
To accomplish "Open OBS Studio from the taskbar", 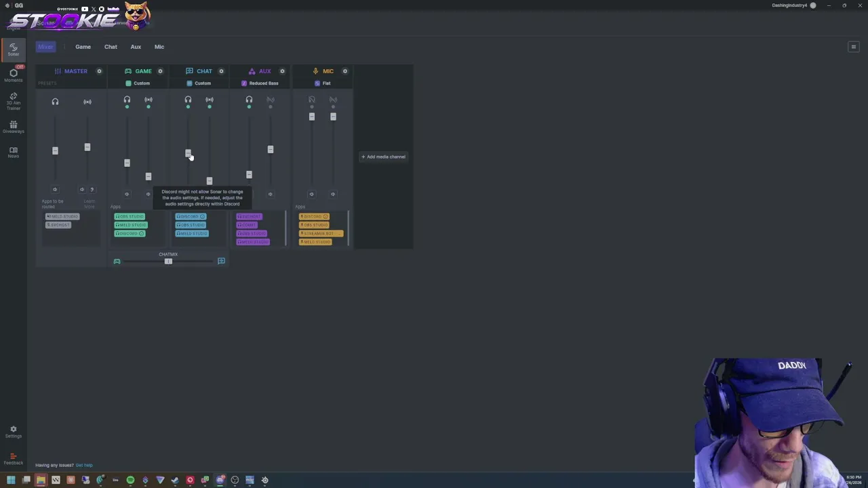I will pos(235,480).
